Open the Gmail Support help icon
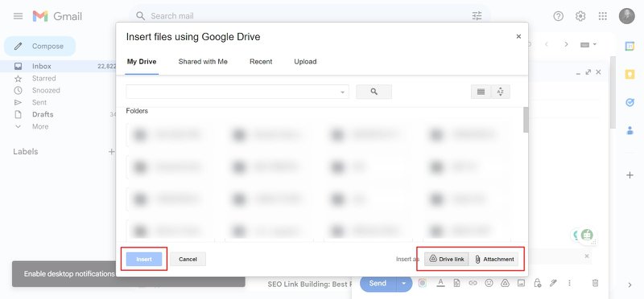The height and width of the screenshot is (299, 644). 558,16
